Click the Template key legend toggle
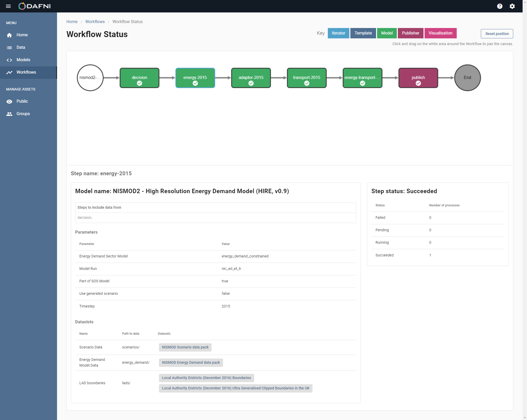The height and width of the screenshot is (420, 527). pos(362,33)
